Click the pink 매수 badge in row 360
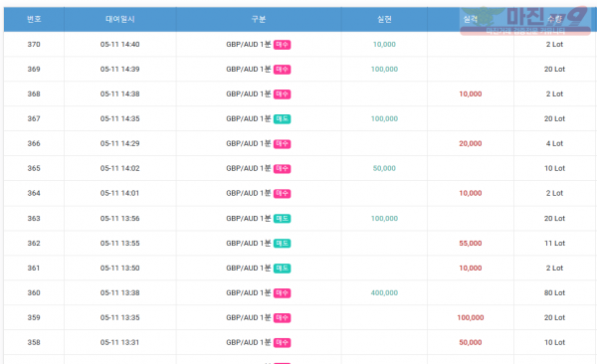 (283, 293)
